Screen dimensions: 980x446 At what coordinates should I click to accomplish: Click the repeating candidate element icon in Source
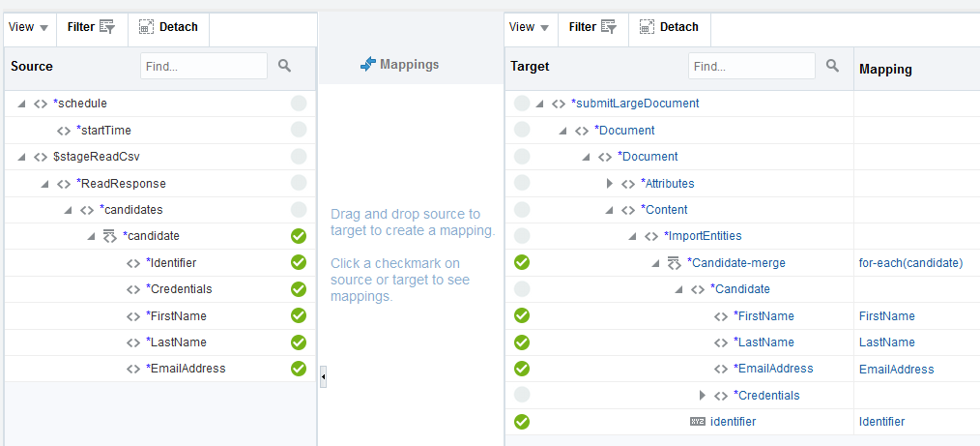coord(109,236)
